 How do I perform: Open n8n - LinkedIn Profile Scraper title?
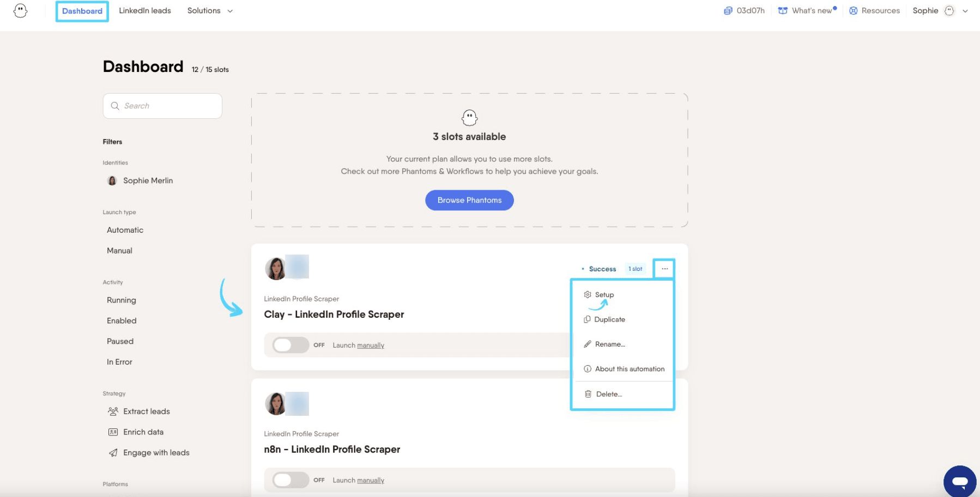[x=332, y=450]
